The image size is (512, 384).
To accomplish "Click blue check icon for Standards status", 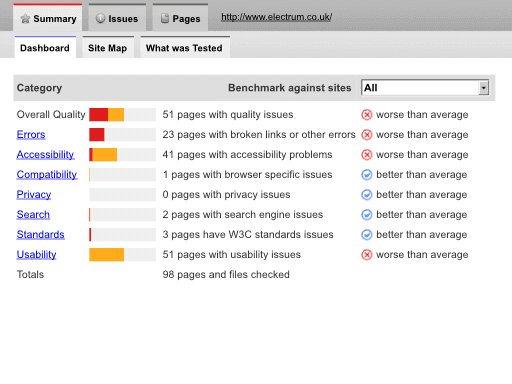I will pos(367,235).
